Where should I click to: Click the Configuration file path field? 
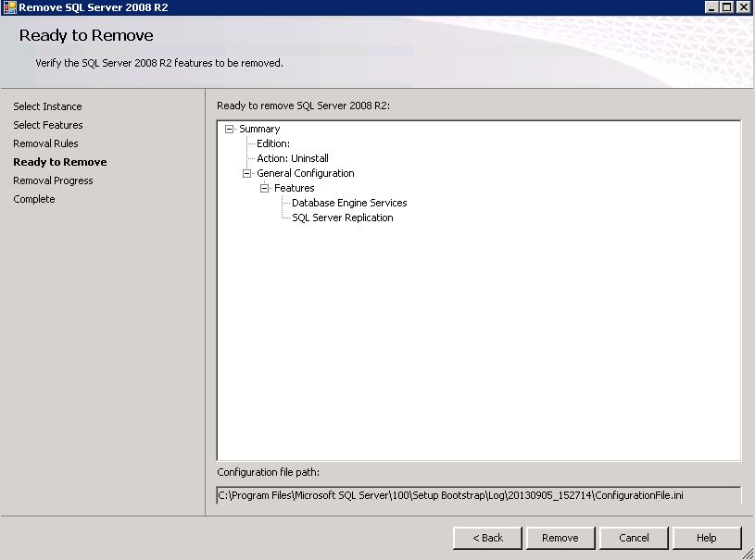(479, 495)
